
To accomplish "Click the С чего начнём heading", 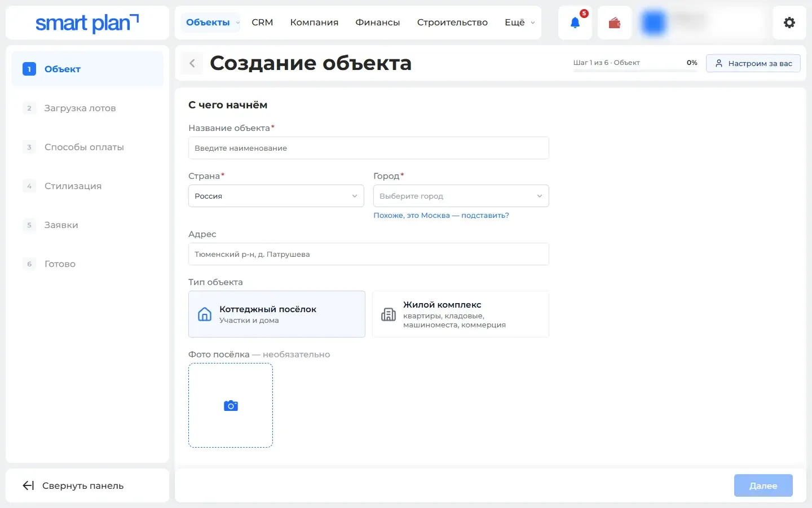I will pyautogui.click(x=228, y=105).
